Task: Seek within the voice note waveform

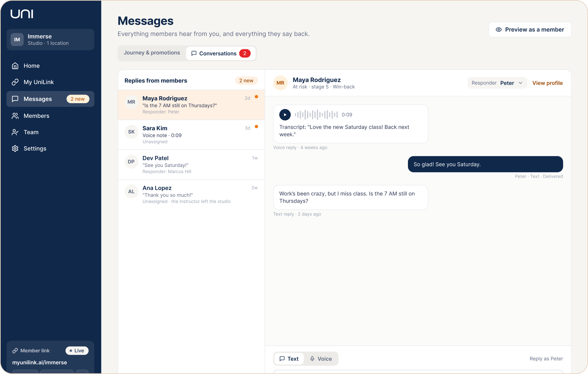Action: point(316,115)
